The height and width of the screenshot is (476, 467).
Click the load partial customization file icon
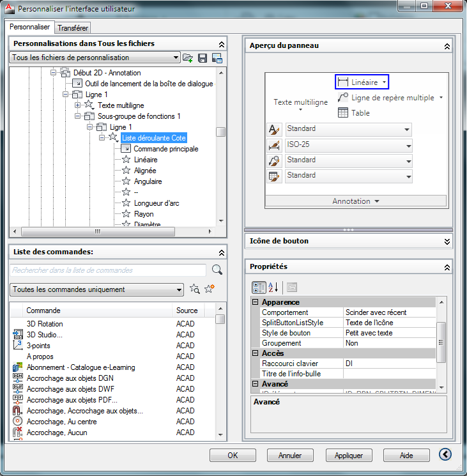188,58
